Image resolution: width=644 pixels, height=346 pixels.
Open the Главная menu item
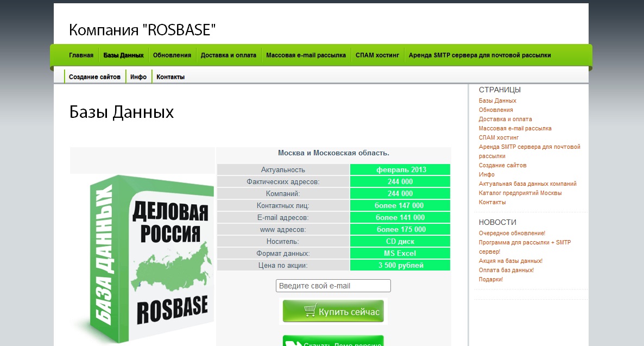pos(81,55)
